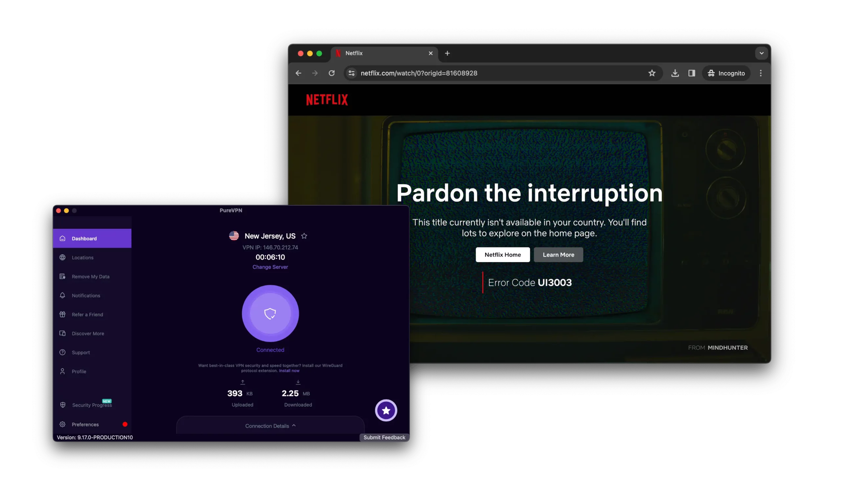Select the Locations menu item in PureVPN
This screenshot has height=504, width=841.
(x=82, y=257)
